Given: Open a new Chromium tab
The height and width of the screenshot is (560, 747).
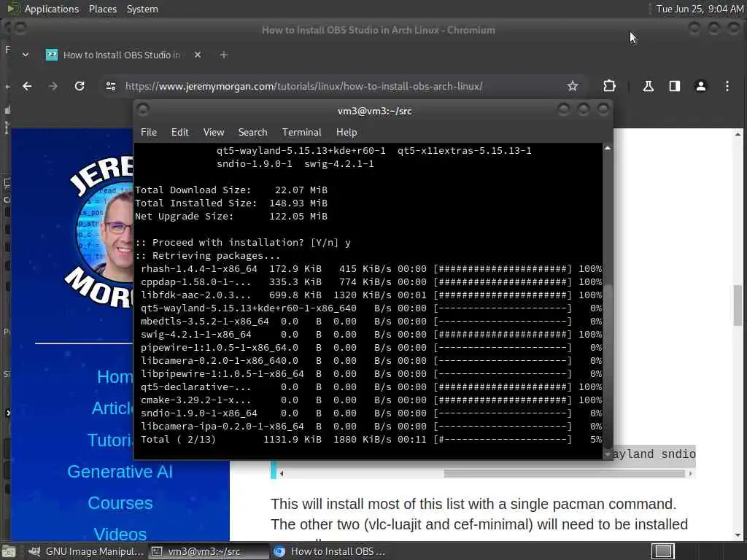Looking at the screenshot, I should point(223,55).
